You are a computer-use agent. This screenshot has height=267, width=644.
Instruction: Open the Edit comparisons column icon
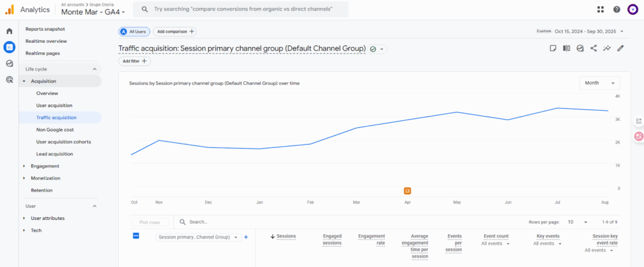567,48
